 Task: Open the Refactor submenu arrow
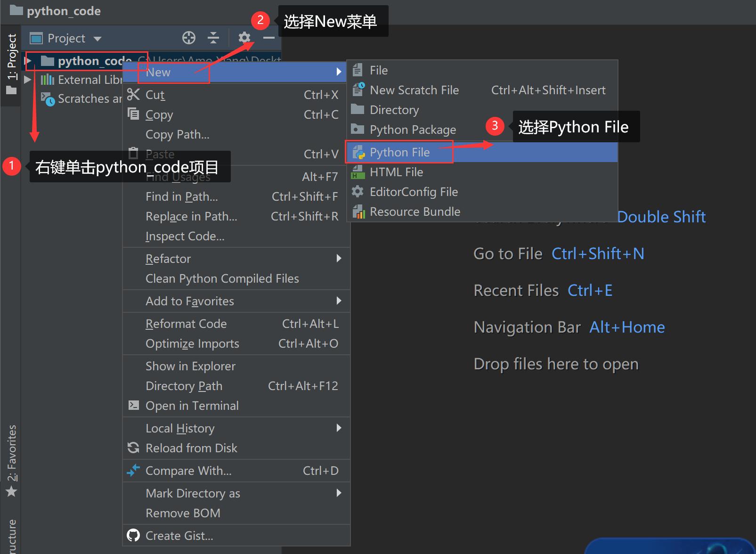tap(339, 258)
